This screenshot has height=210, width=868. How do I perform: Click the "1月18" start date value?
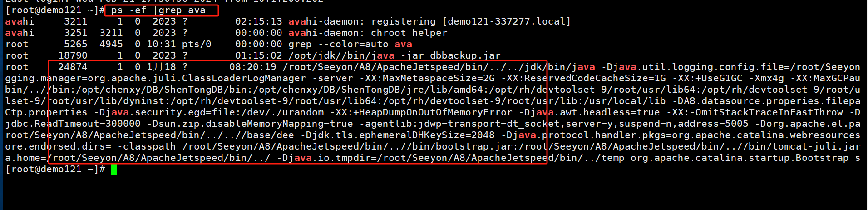161,67
